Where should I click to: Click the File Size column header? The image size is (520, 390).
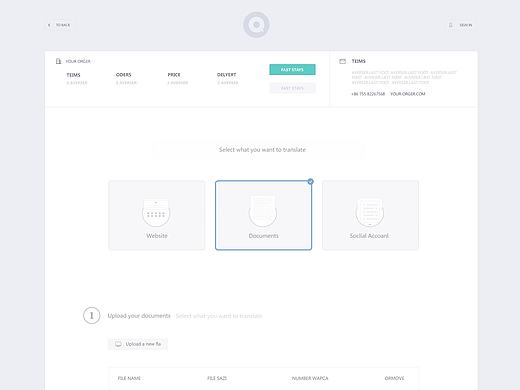(x=217, y=378)
